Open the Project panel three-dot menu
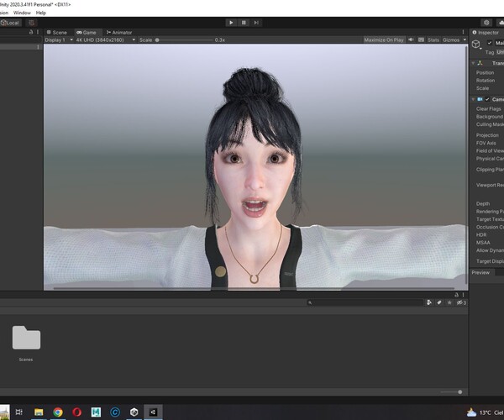Viewport: 504px width, 420px height. pos(463,295)
